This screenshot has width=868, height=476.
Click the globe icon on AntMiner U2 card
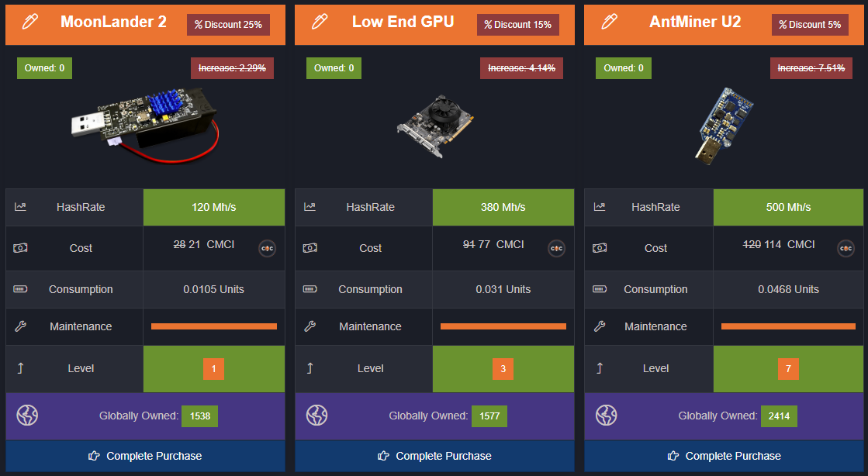pyautogui.click(x=606, y=415)
